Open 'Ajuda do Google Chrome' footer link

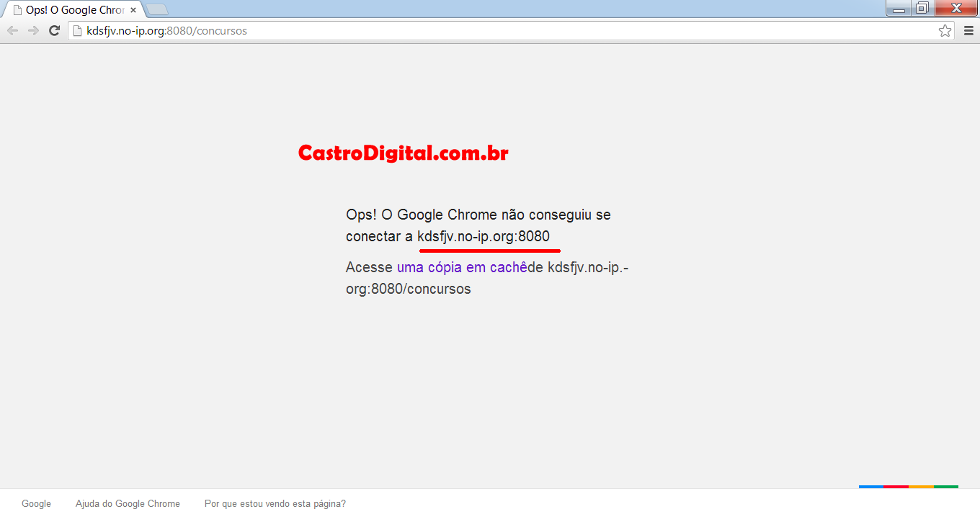(x=128, y=504)
